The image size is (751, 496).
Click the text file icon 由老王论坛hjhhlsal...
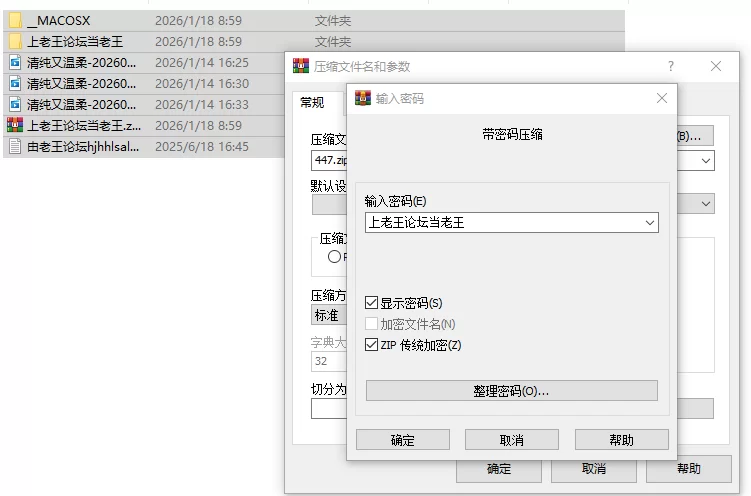coord(15,147)
